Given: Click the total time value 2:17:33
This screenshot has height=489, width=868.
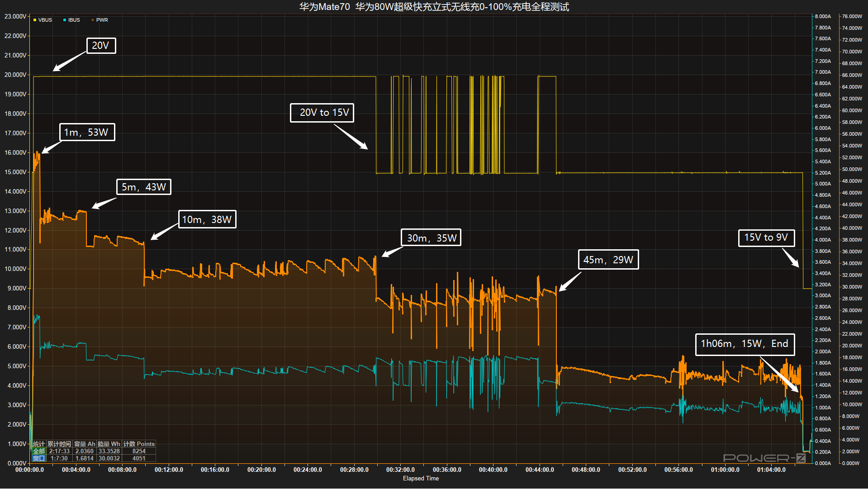Looking at the screenshot, I should click(59, 451).
